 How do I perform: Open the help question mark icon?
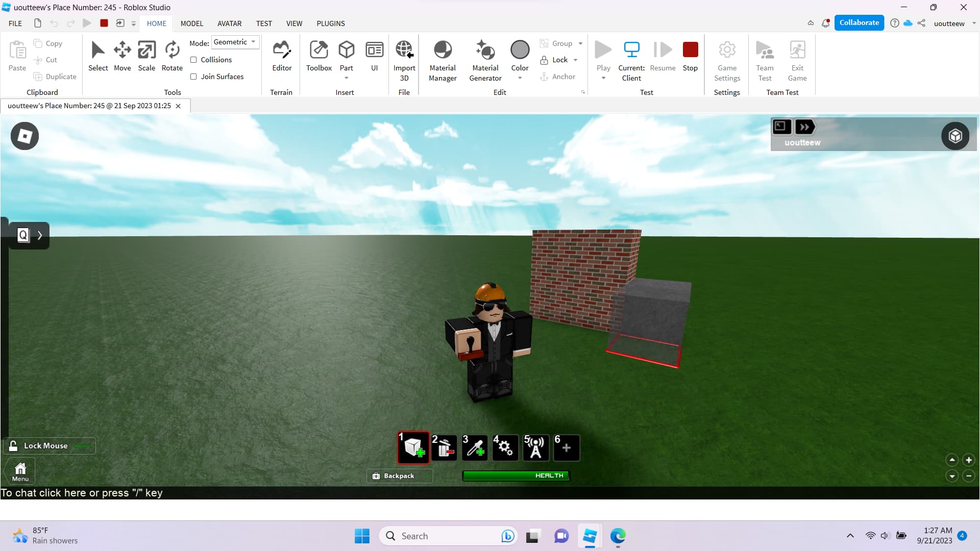pyautogui.click(x=894, y=23)
